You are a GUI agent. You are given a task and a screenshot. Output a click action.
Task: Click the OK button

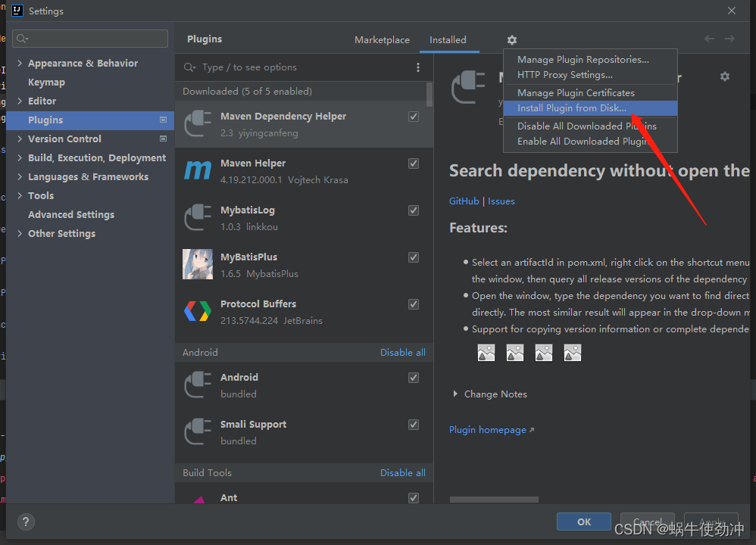(584, 522)
